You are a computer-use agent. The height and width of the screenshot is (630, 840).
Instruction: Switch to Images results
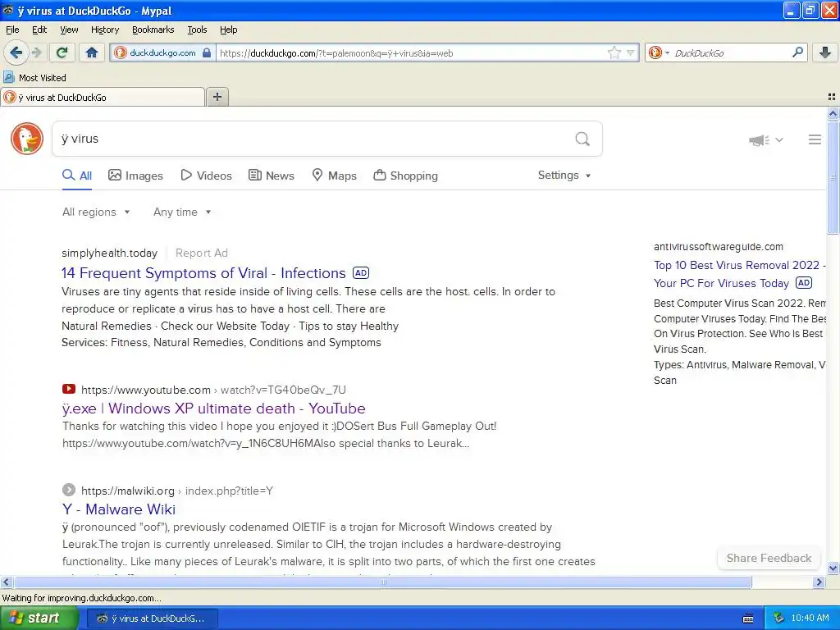pos(135,176)
